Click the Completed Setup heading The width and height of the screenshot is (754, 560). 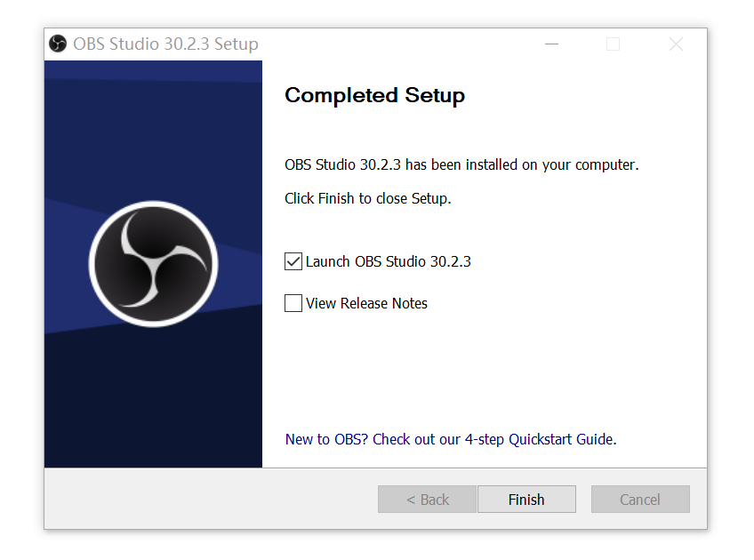[374, 95]
